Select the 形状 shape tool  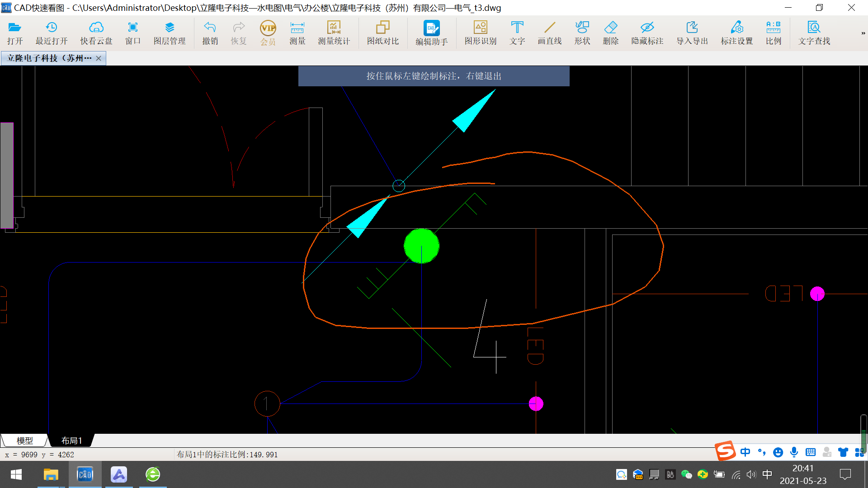(x=582, y=33)
